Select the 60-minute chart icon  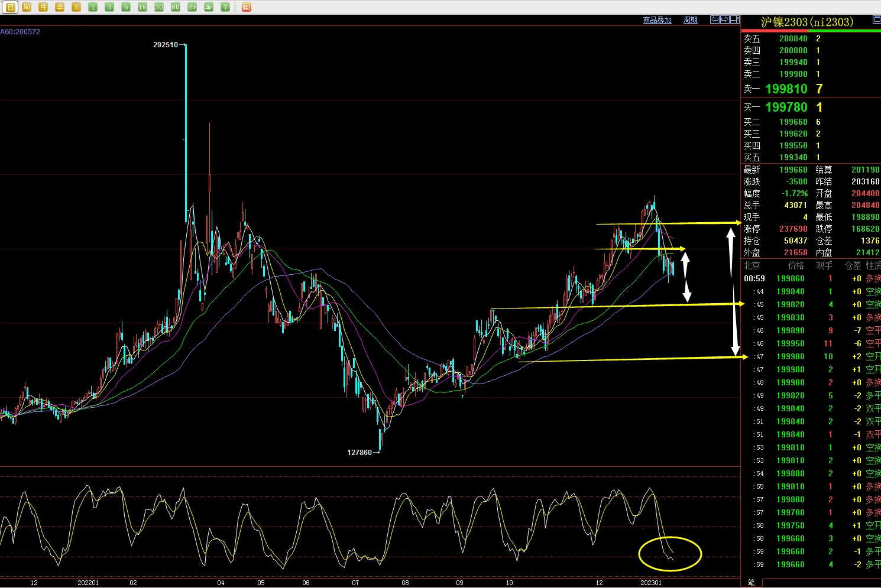pyautogui.click(x=176, y=7)
